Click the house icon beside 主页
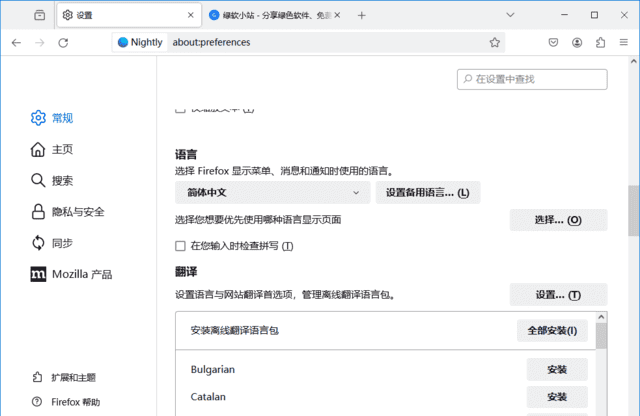Viewport: 640px width, 416px height. (x=38, y=149)
